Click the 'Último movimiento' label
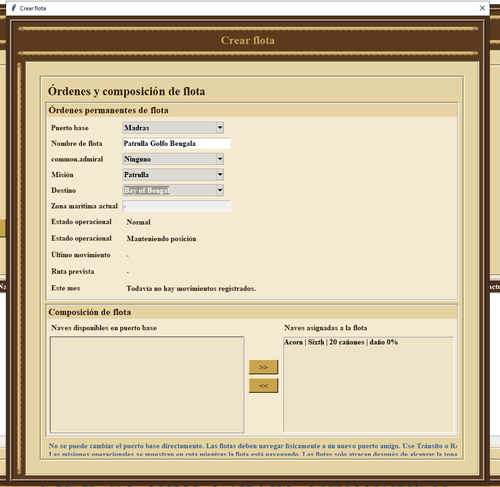 81,255
